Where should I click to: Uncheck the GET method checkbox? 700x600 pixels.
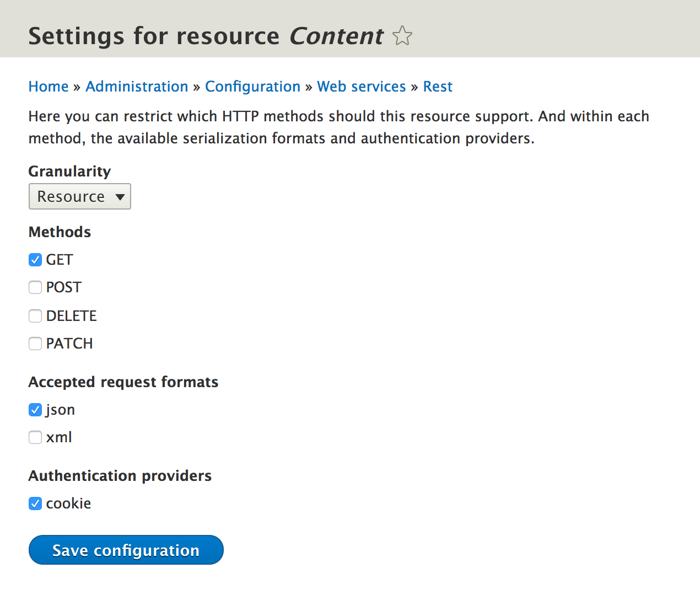click(x=35, y=260)
